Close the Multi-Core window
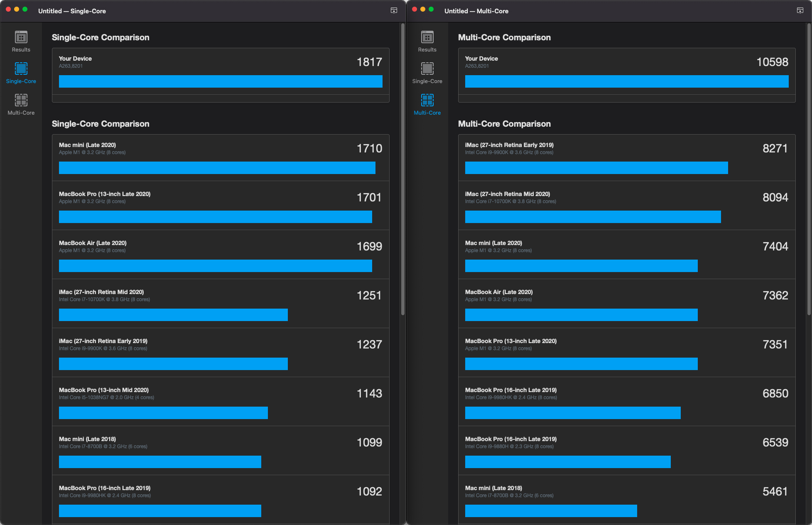 (415, 9)
